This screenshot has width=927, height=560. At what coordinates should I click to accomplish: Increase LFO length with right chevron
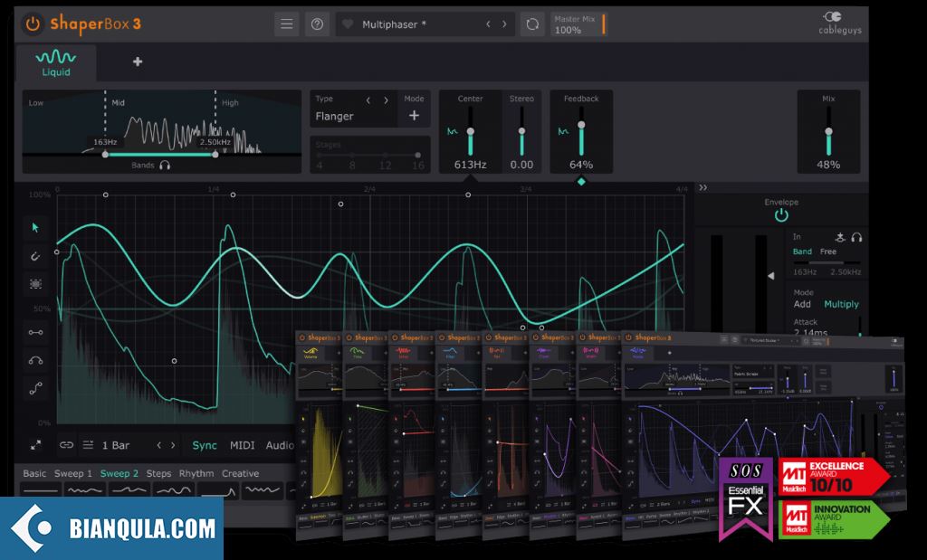(173, 445)
